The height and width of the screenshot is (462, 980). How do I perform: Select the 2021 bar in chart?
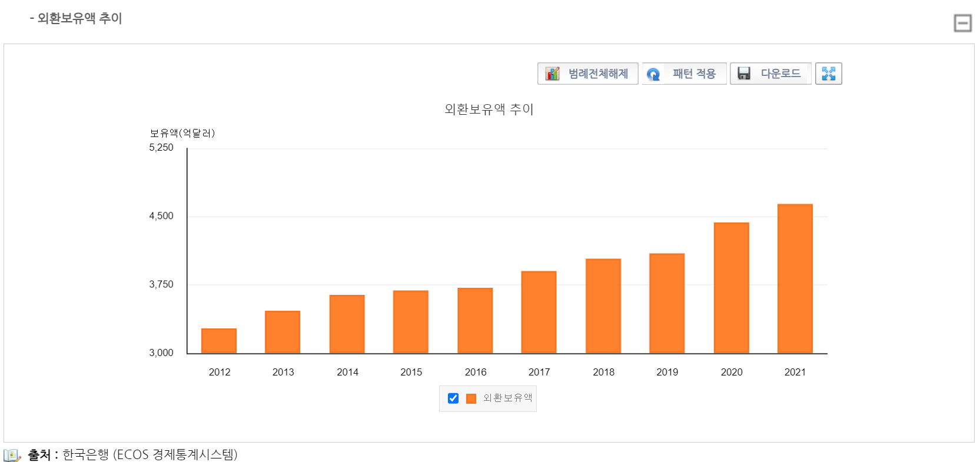pyautogui.click(x=795, y=279)
